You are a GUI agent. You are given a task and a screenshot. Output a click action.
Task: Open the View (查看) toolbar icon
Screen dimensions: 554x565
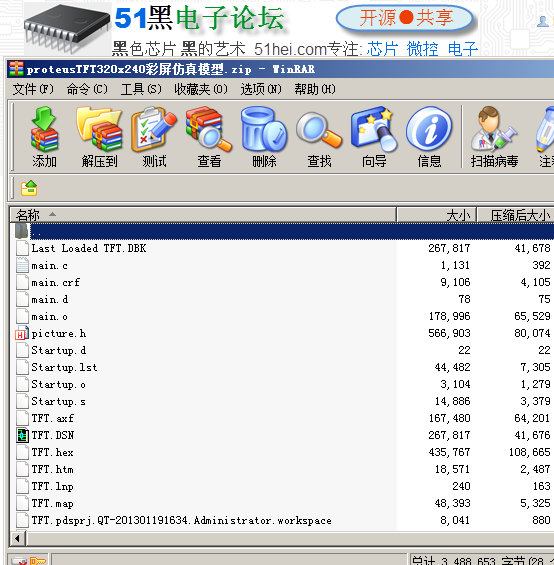pos(209,137)
